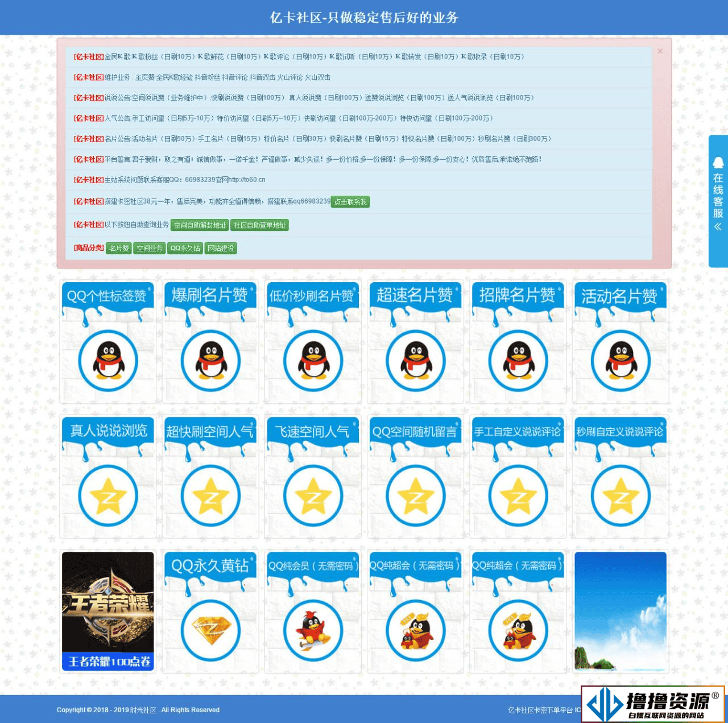Select the 活动名片赞 penguin icon
This screenshot has height=723, width=728.
621,361
